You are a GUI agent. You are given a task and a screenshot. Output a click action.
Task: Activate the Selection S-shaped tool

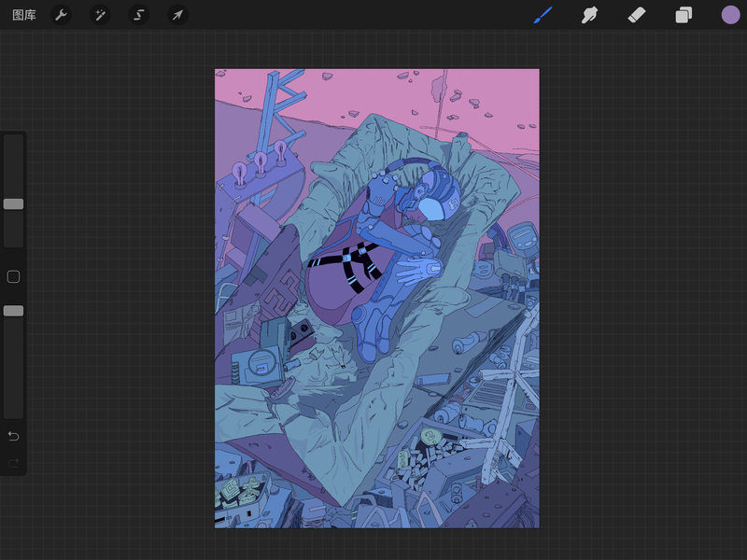(138, 15)
